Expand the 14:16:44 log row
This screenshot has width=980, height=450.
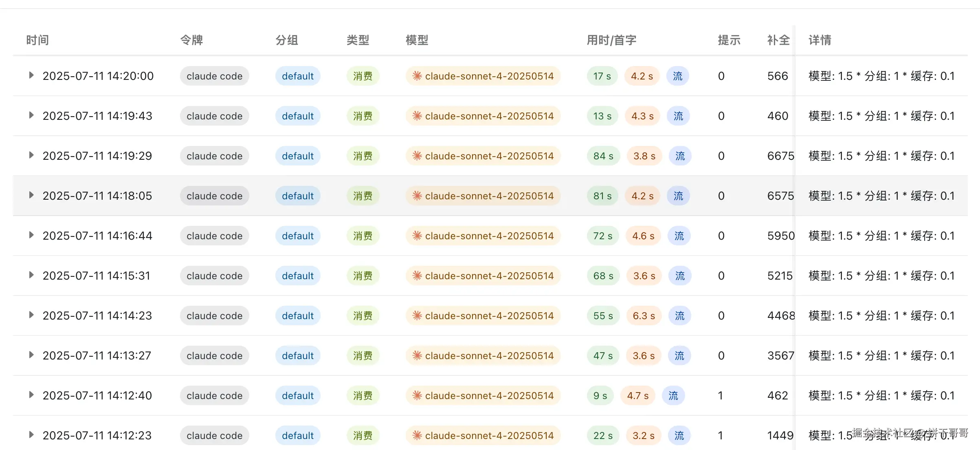click(x=31, y=235)
